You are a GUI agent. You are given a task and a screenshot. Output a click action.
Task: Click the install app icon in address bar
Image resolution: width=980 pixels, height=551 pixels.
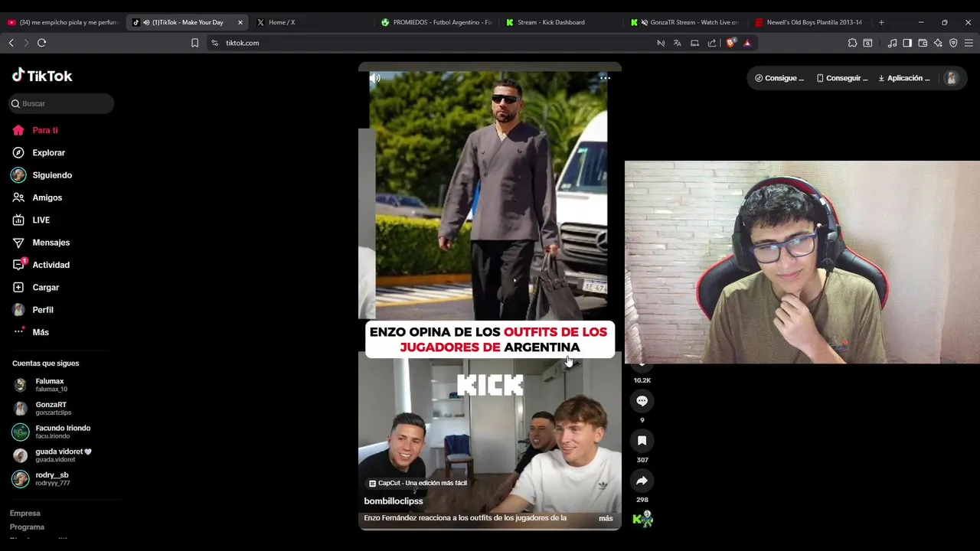(694, 43)
